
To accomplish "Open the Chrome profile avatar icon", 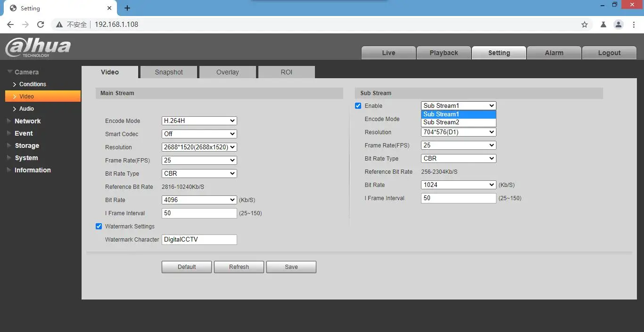I will pos(618,24).
